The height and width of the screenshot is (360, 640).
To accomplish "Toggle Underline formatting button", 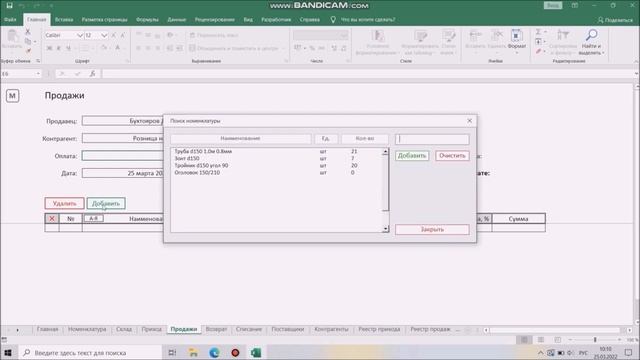I will [x=68, y=48].
